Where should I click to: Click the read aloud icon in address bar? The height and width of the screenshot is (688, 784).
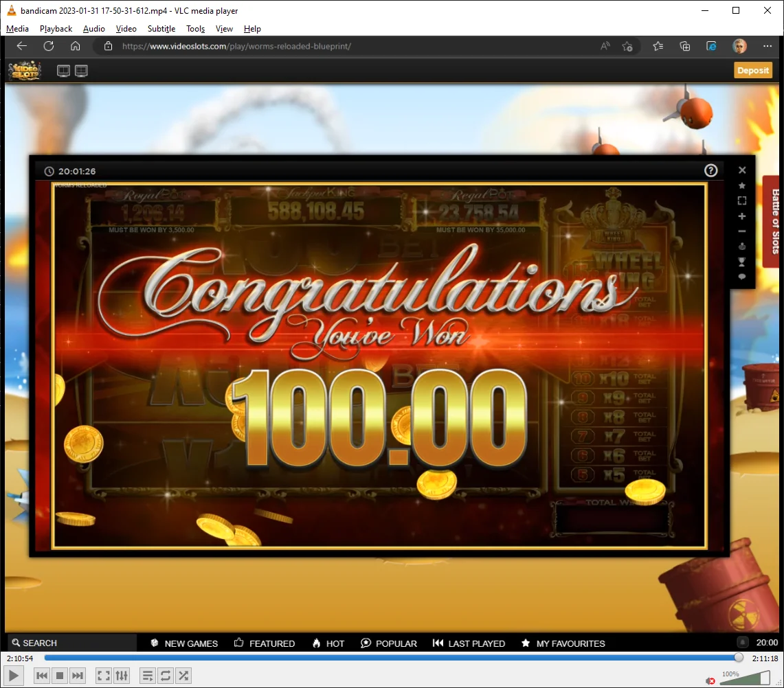point(605,47)
